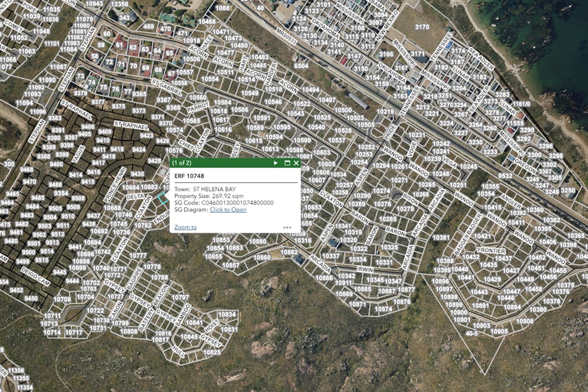Click parcel label 10381
The image size is (588, 392).
[x=441, y=237]
